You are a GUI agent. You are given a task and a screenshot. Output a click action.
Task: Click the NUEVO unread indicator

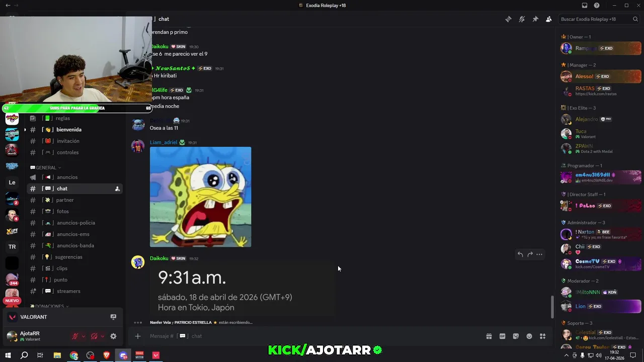tap(12, 301)
